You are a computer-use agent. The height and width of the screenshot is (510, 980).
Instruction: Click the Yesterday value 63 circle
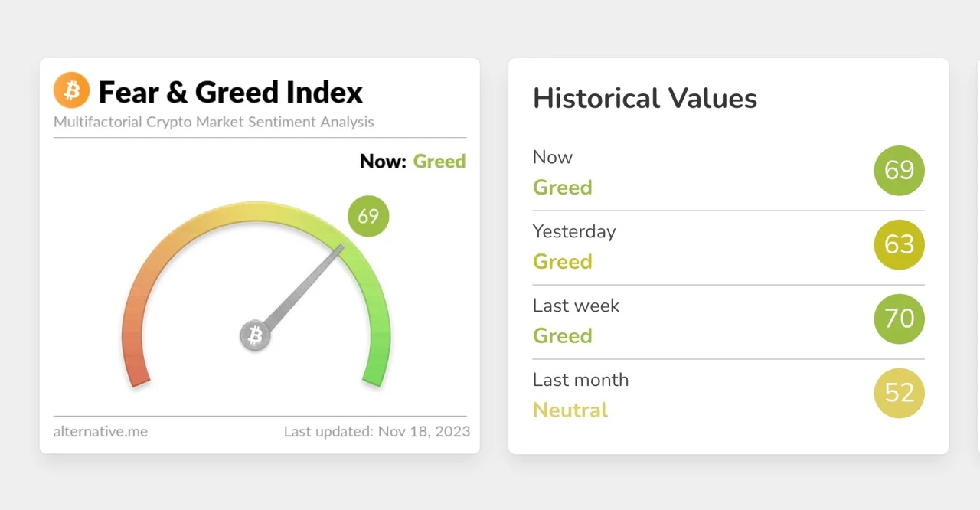(x=899, y=244)
